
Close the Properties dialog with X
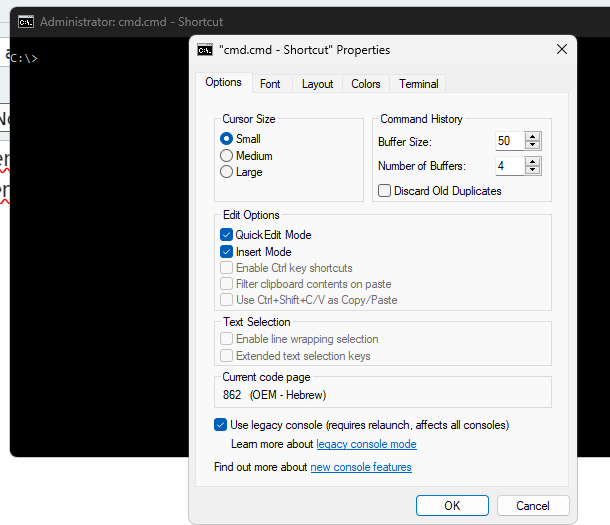point(561,50)
